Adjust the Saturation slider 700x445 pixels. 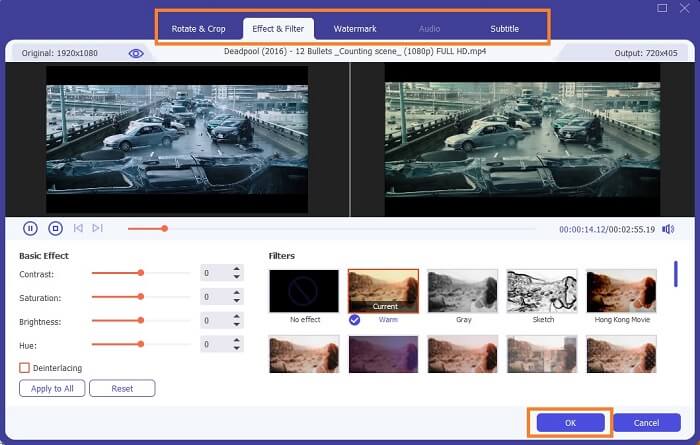[141, 296]
